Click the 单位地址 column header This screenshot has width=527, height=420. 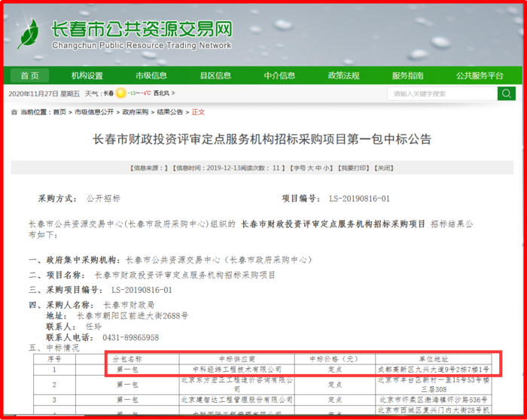pyautogui.click(x=433, y=359)
